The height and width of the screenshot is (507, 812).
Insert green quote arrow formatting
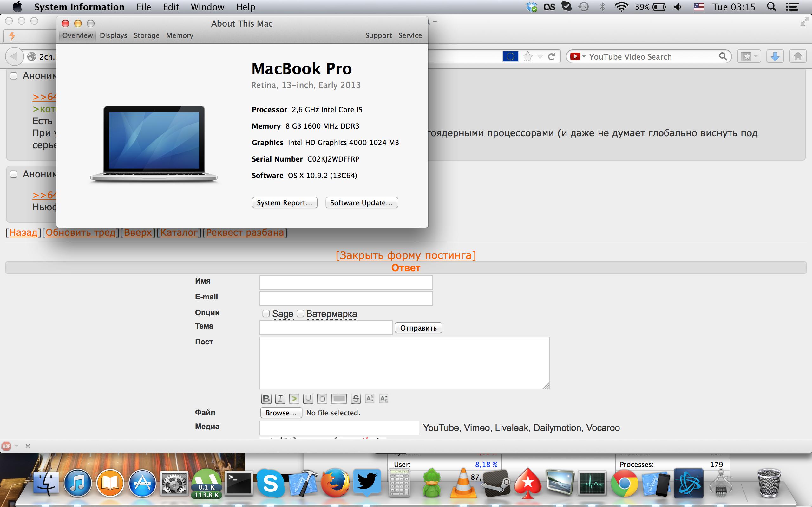(294, 398)
